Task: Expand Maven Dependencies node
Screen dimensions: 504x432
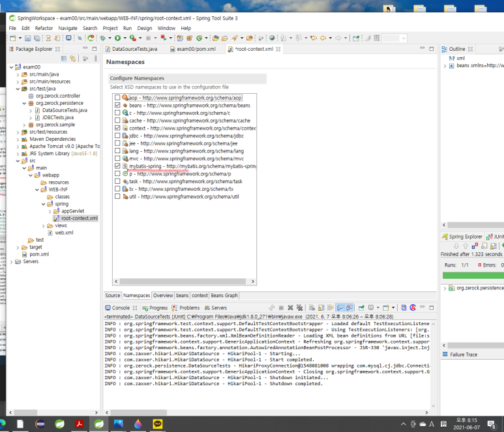Action: pyautogui.click(x=18, y=139)
